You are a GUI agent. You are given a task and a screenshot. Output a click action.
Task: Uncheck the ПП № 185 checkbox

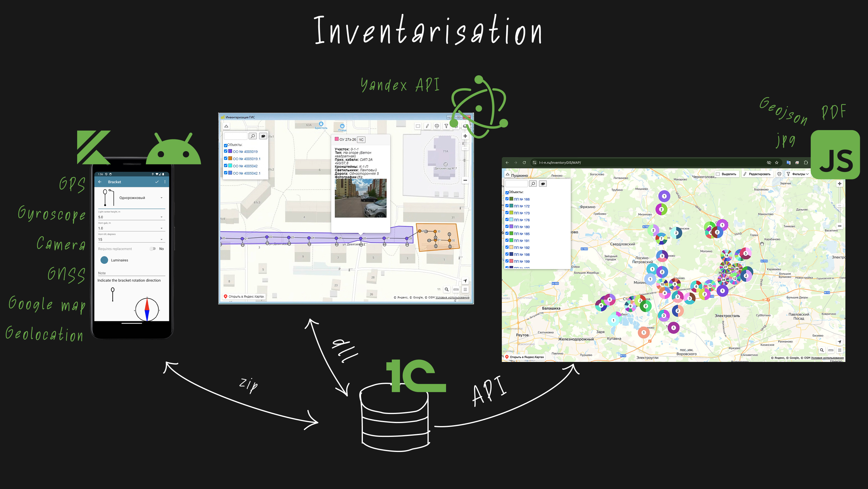507,233
